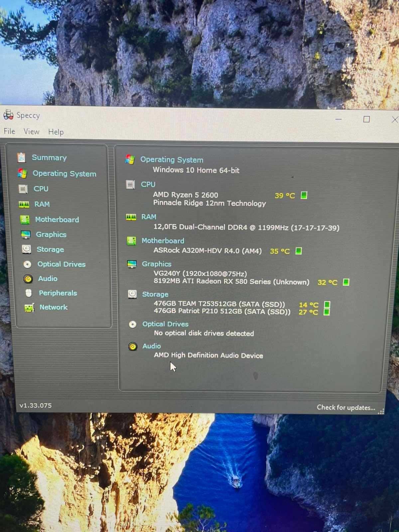The image size is (399, 532).
Task: Click the Patriot SSD temperature status indicator
Action: coord(327,312)
